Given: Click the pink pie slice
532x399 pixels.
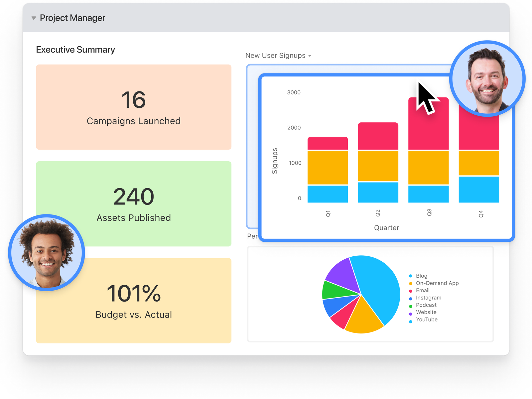Looking at the screenshot, I should pos(345,315).
